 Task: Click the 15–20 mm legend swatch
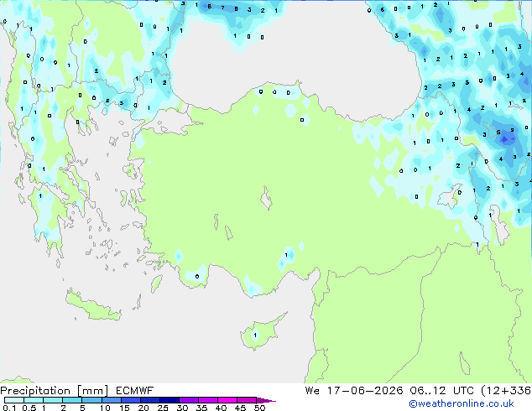click(131, 400)
